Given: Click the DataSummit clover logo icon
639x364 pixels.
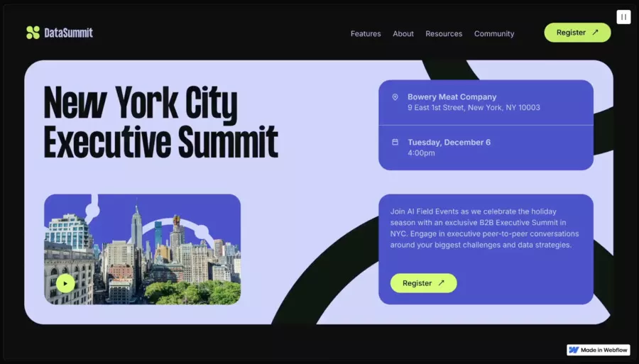Looking at the screenshot, I should (x=33, y=33).
